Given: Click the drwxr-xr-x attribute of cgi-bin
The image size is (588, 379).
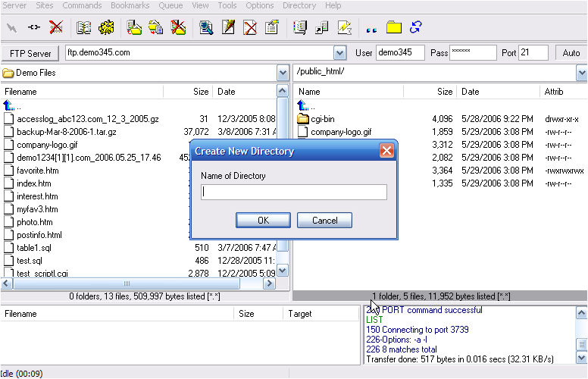Looking at the screenshot, I should (561, 119).
